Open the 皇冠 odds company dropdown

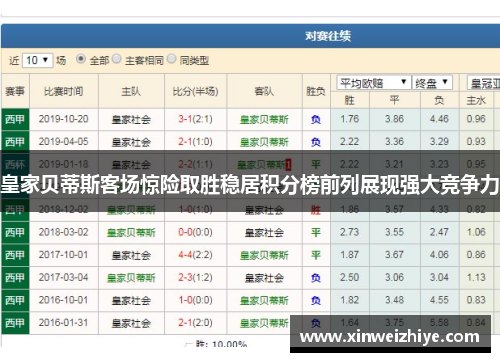(x=484, y=83)
